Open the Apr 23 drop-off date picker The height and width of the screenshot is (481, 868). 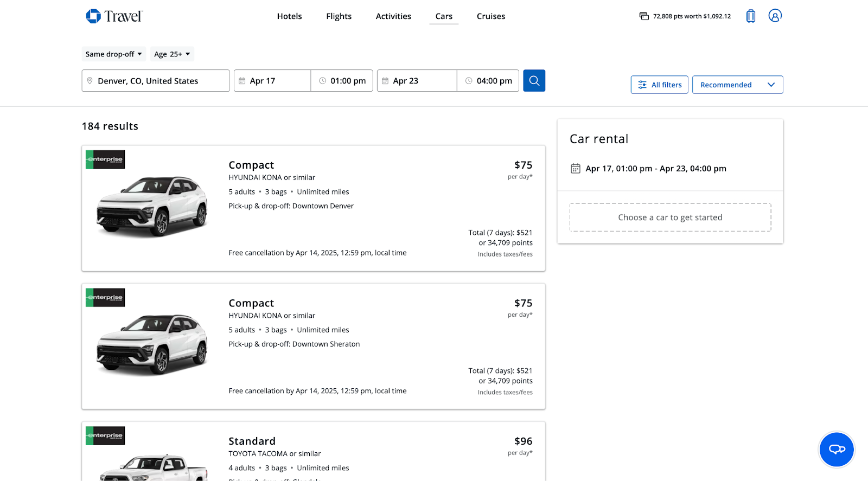(417, 81)
